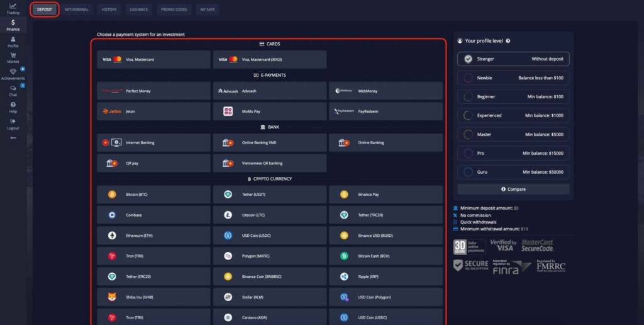Screen dimensions: 644x325
Task: Select the WebMoney payment option
Action: [x=386, y=91]
